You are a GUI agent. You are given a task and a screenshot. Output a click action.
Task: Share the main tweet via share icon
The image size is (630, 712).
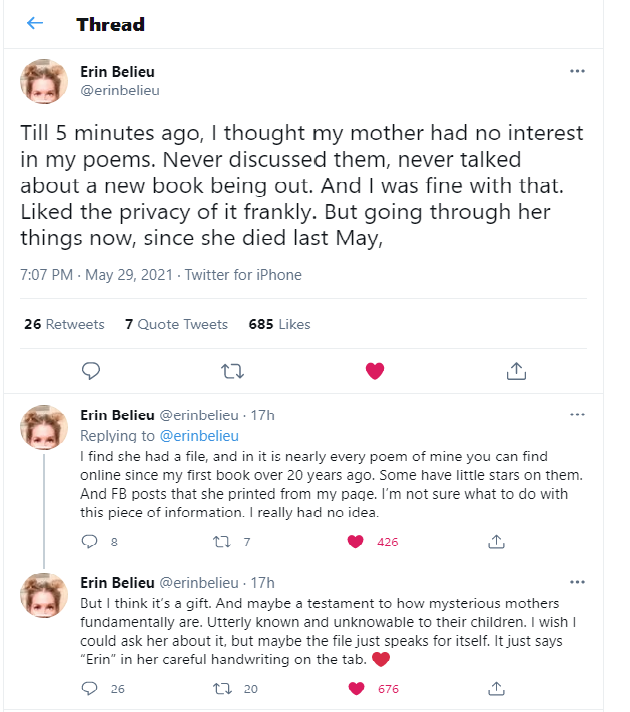click(x=516, y=371)
